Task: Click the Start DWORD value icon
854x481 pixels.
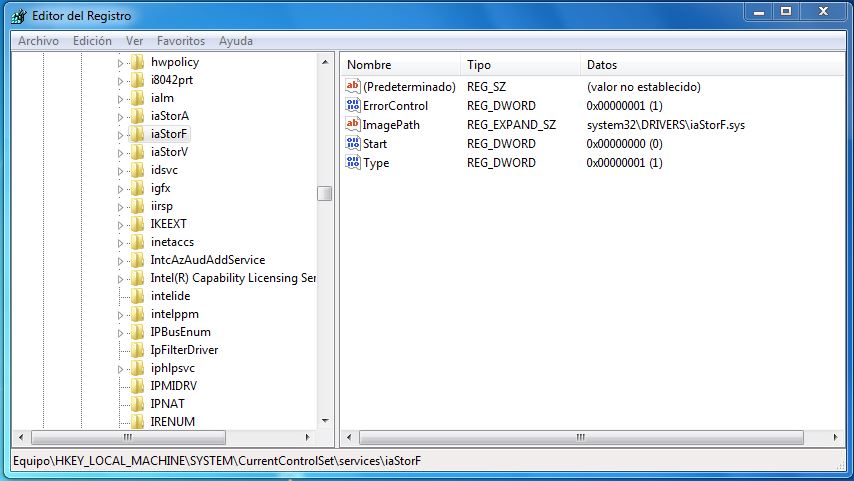Action: point(353,143)
